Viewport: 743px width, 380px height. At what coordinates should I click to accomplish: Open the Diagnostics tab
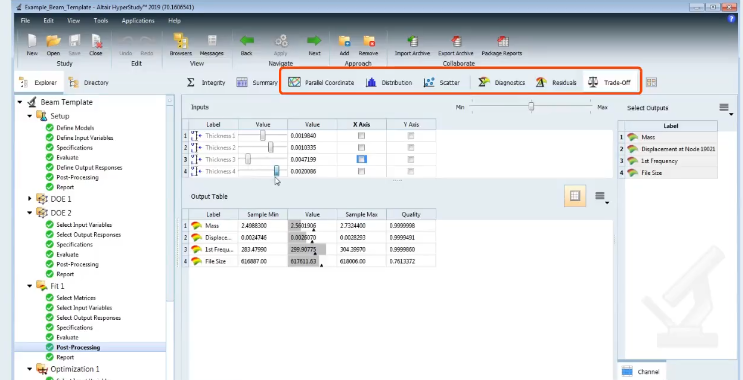(501, 82)
